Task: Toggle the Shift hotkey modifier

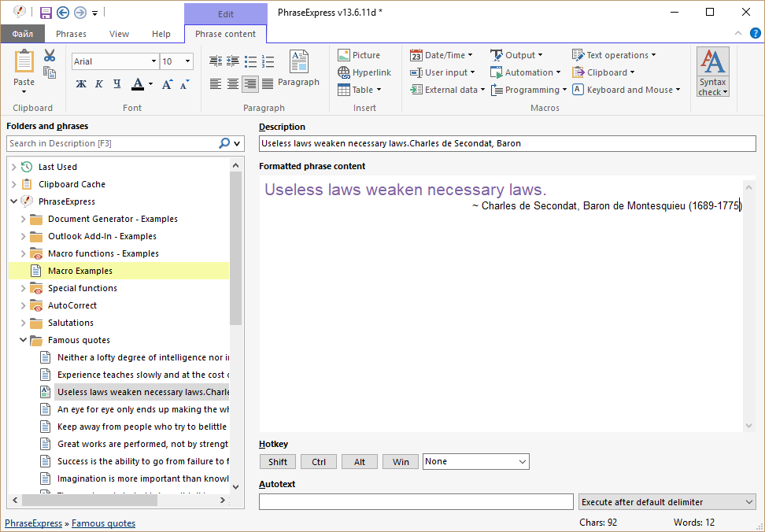Action: click(277, 461)
